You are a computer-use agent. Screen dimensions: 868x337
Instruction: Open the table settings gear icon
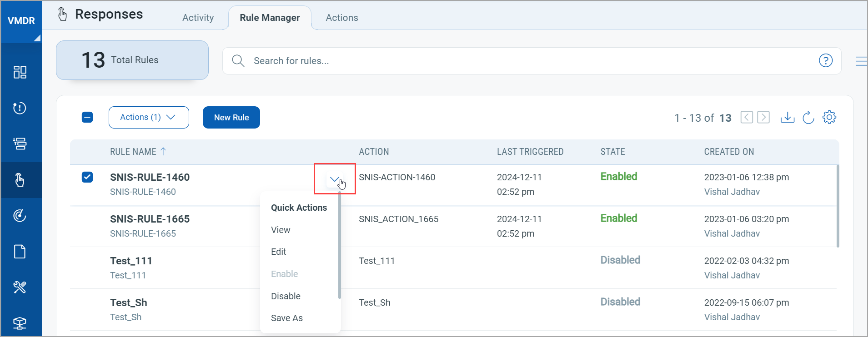point(829,117)
